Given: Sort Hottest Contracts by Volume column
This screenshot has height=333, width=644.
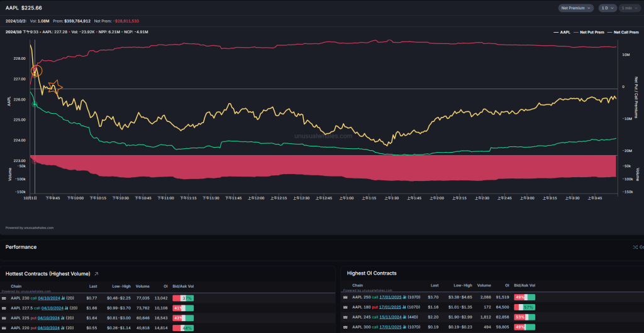Looking at the screenshot, I should point(142,286).
